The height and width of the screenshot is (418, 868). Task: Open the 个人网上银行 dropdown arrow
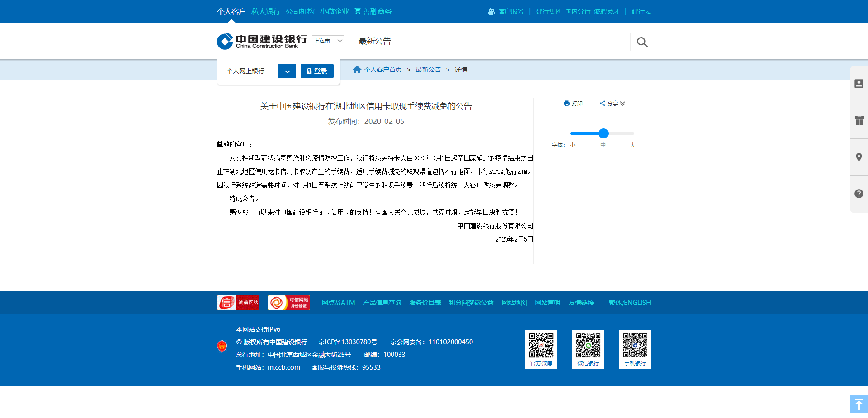287,71
